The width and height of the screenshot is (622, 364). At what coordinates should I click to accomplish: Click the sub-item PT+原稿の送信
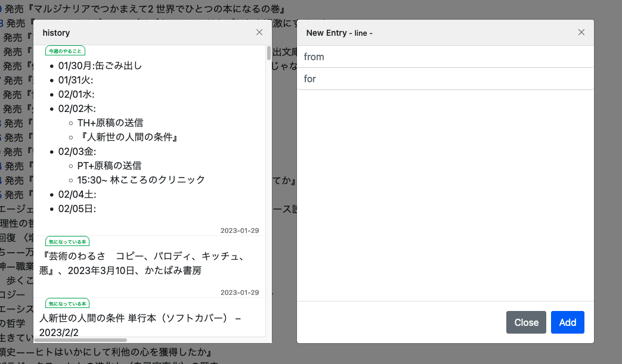click(x=110, y=166)
